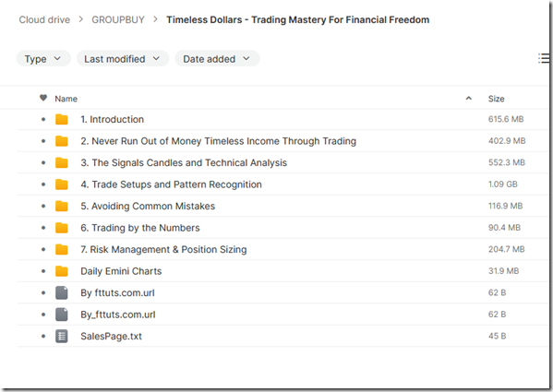Click the 552.3 MB size value

click(507, 162)
